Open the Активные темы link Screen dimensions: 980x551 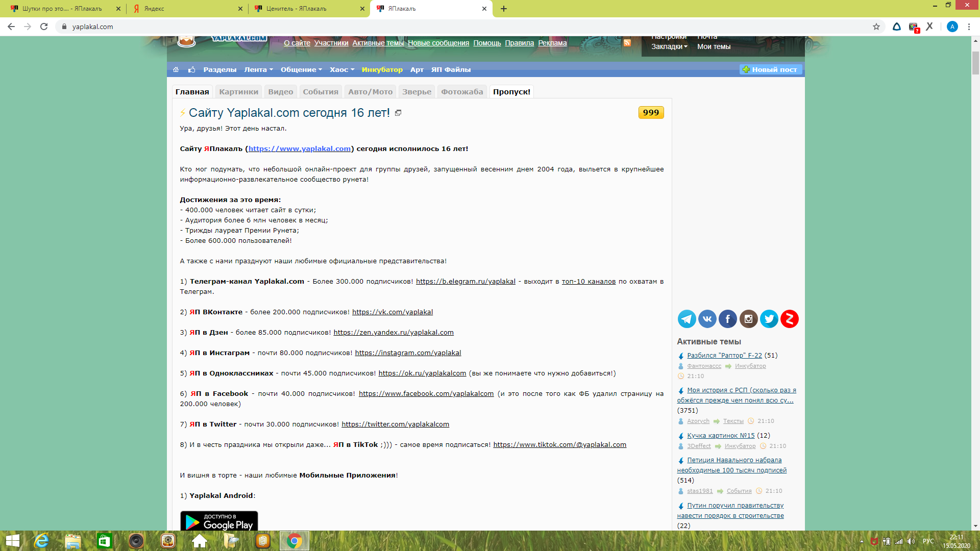tap(378, 43)
